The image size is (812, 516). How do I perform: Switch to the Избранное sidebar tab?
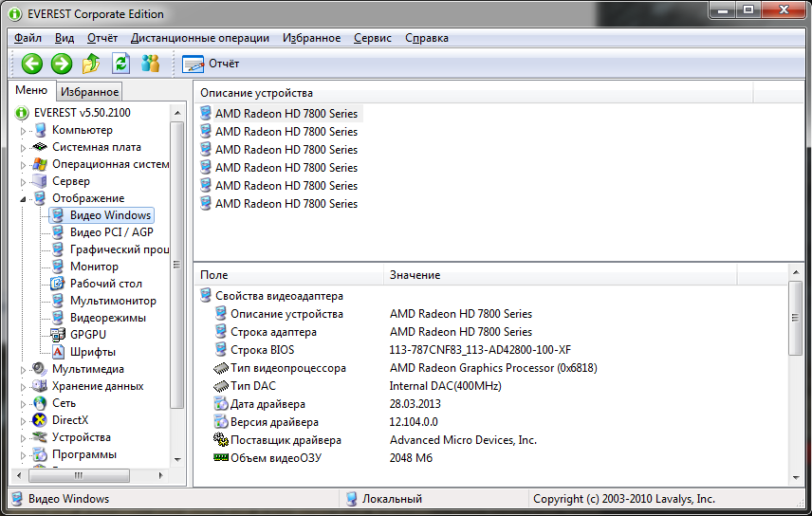[89, 92]
